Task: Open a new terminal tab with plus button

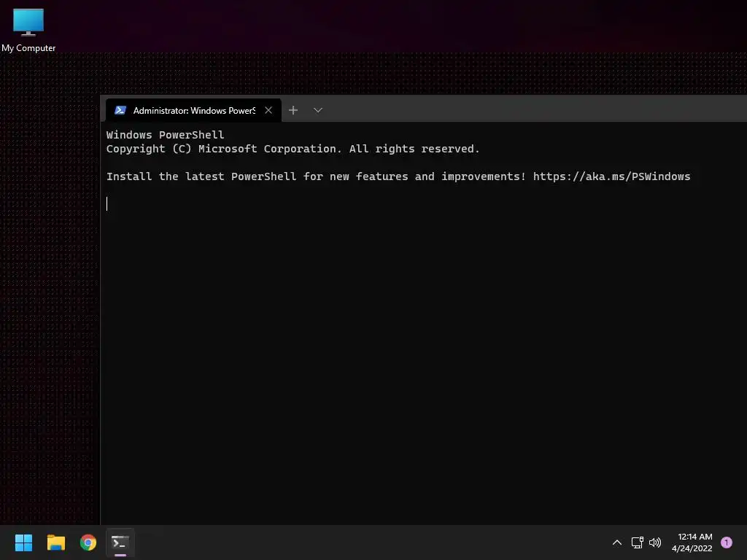Action: click(x=293, y=111)
